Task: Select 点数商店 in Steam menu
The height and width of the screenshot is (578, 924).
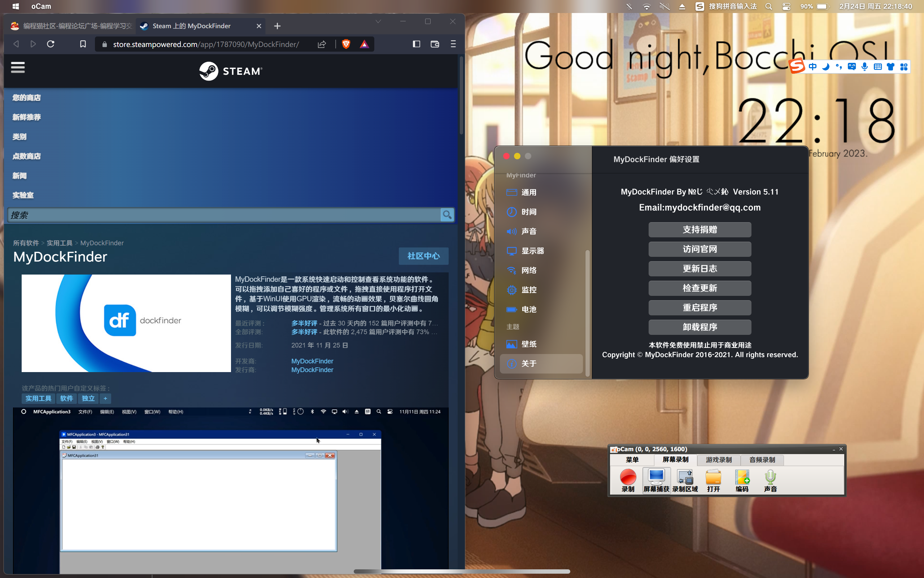Action: pos(26,156)
